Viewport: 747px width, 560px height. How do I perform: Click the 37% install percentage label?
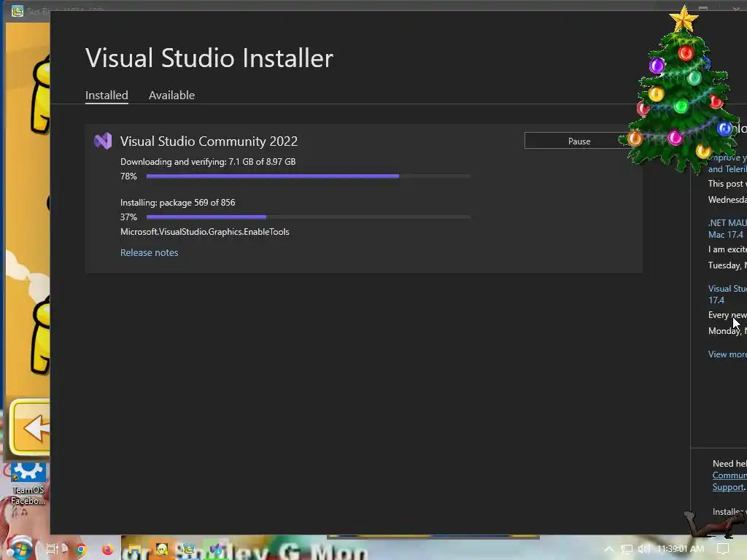click(x=128, y=217)
